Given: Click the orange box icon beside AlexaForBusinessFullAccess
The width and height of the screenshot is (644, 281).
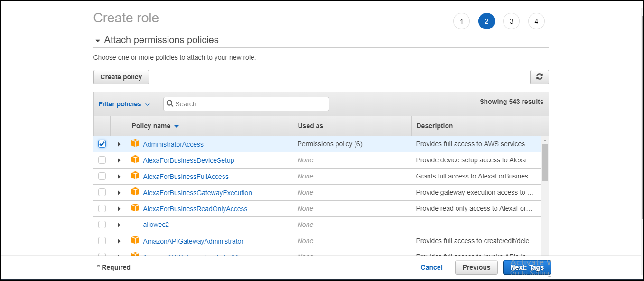Looking at the screenshot, I should pyautogui.click(x=135, y=176).
